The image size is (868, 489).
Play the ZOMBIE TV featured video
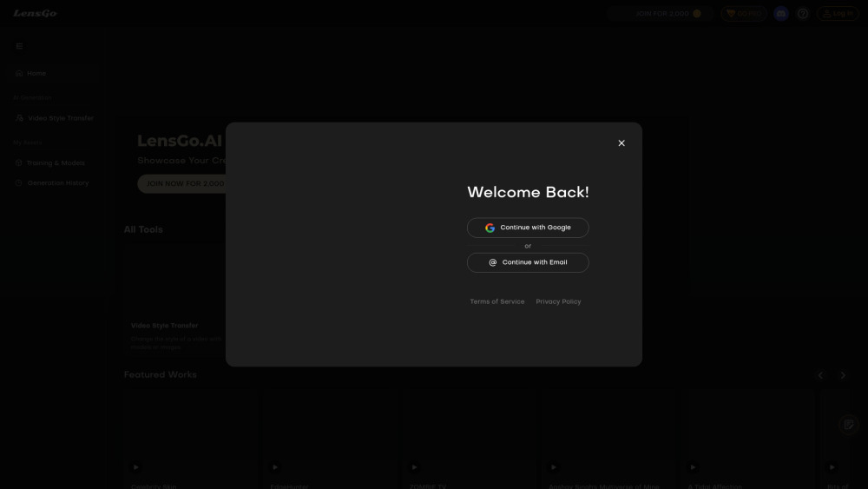pos(414,467)
